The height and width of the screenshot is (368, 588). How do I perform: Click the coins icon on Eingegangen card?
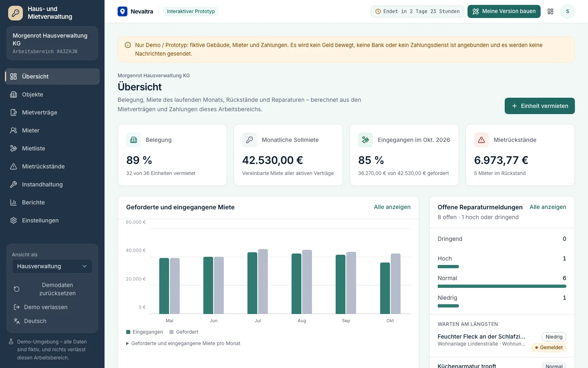(365, 140)
